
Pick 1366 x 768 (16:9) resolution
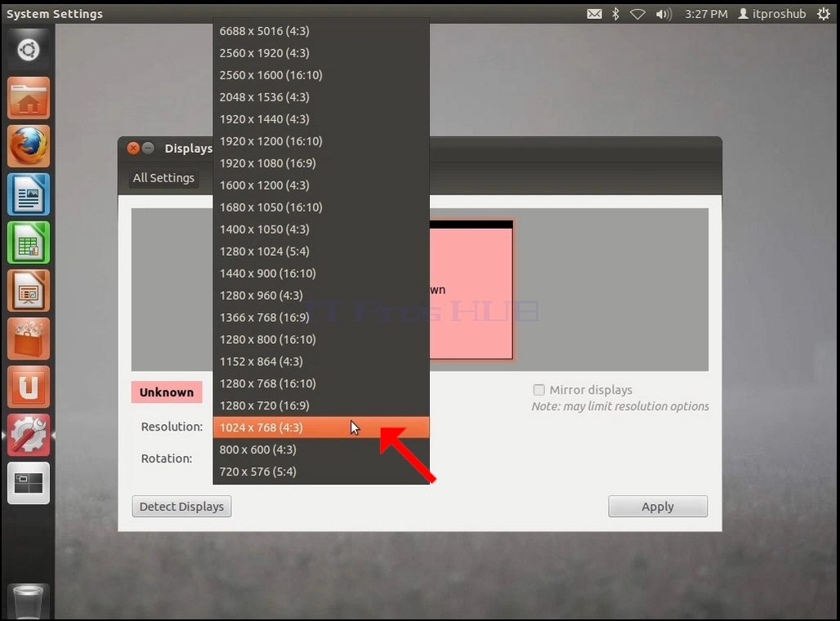coord(321,317)
